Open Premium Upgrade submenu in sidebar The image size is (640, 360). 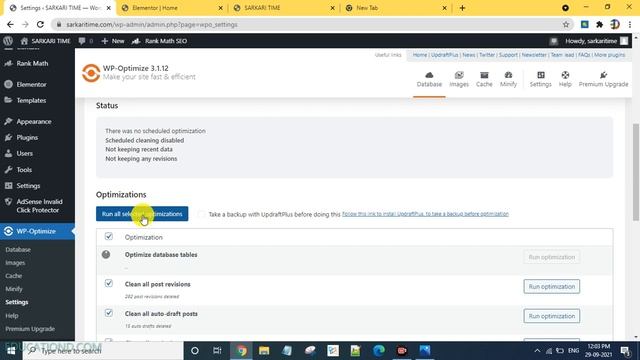pyautogui.click(x=30, y=329)
